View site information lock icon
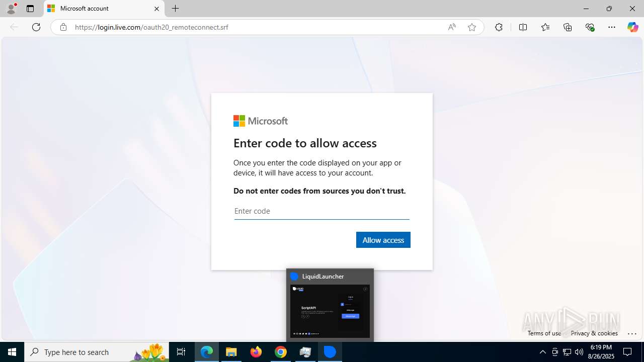Image resolution: width=644 pixels, height=362 pixels. pos(63,27)
